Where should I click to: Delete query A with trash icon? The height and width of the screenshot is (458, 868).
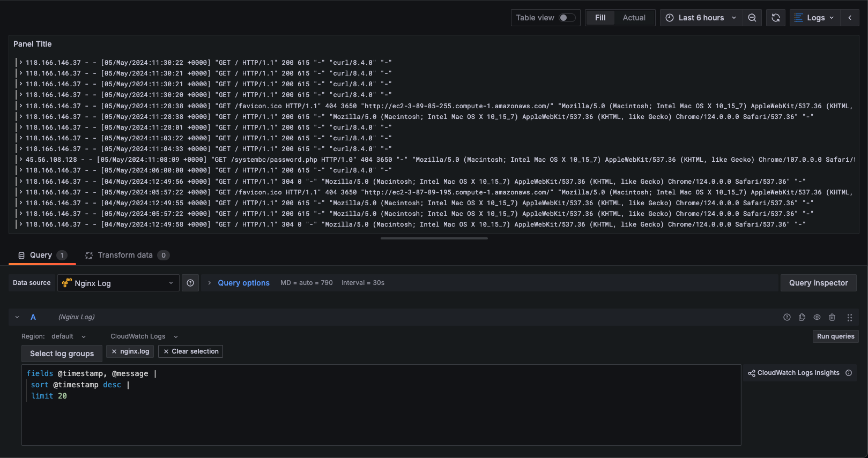[x=832, y=317]
